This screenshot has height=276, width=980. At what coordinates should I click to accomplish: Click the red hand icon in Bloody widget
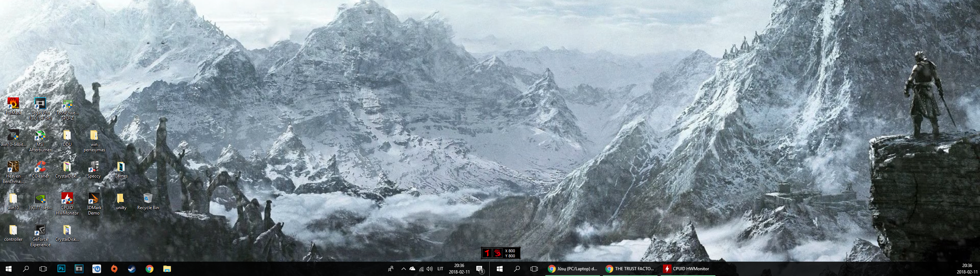coord(497,253)
